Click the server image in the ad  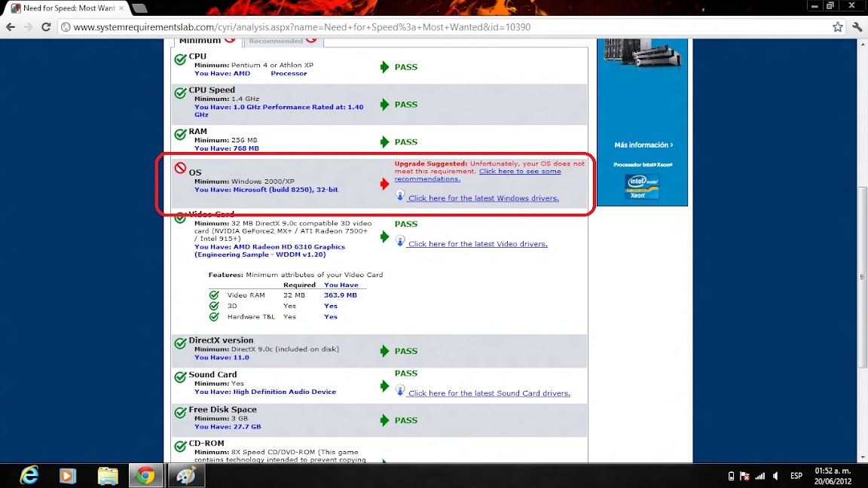point(642,53)
